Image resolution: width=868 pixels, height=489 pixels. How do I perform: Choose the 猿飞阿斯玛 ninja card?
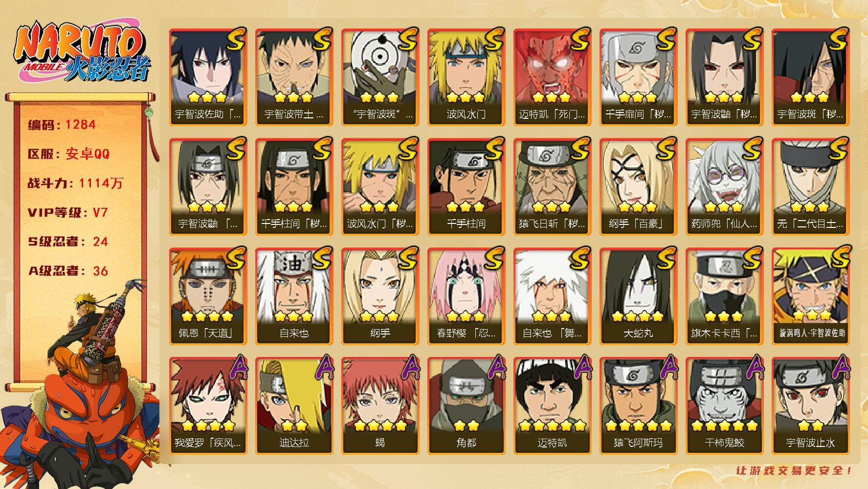[638, 405]
